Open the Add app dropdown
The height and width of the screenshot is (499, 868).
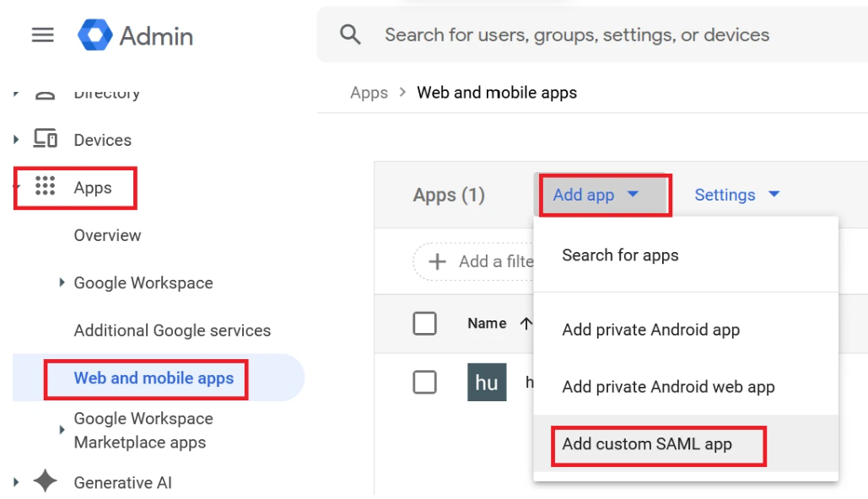(x=596, y=195)
